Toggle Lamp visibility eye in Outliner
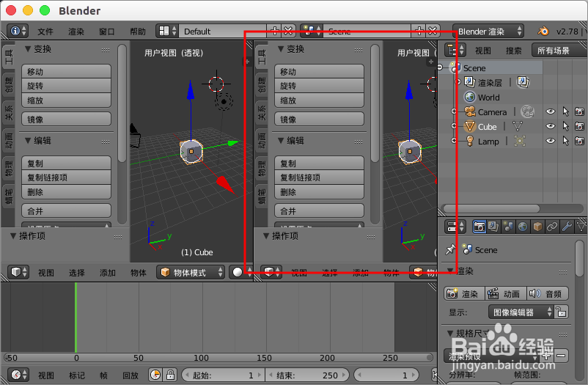 click(x=550, y=141)
